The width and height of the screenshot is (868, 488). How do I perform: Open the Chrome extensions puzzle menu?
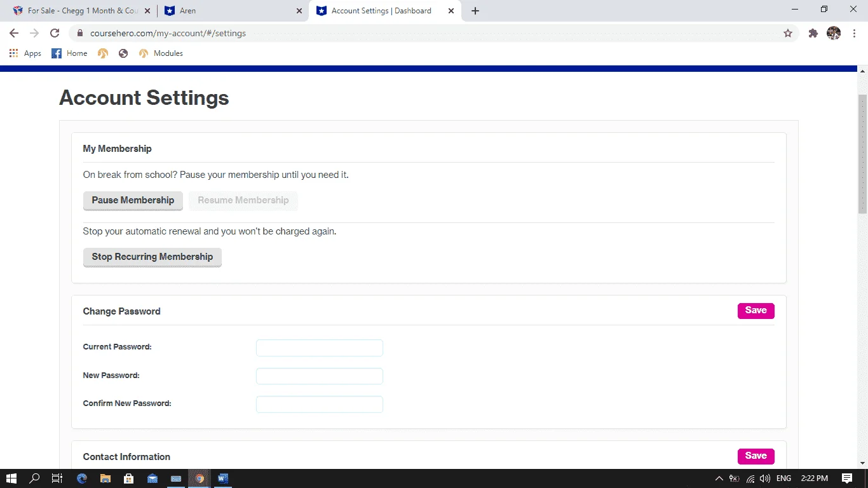tap(813, 33)
